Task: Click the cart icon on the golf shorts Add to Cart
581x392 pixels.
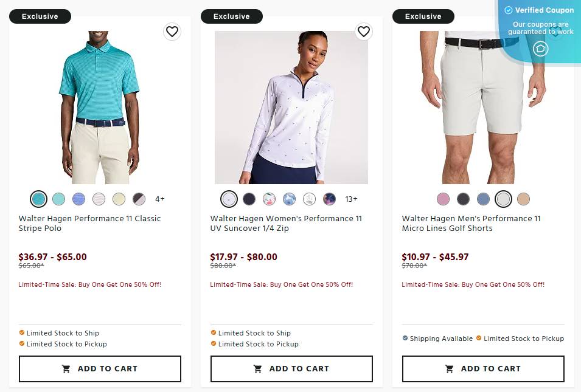Action: (450, 368)
